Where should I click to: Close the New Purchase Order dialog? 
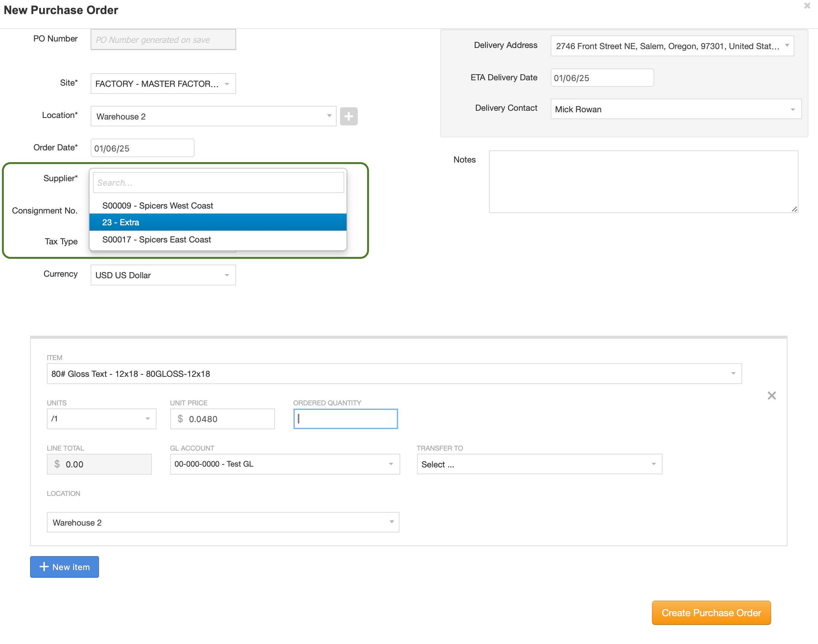pyautogui.click(x=807, y=6)
